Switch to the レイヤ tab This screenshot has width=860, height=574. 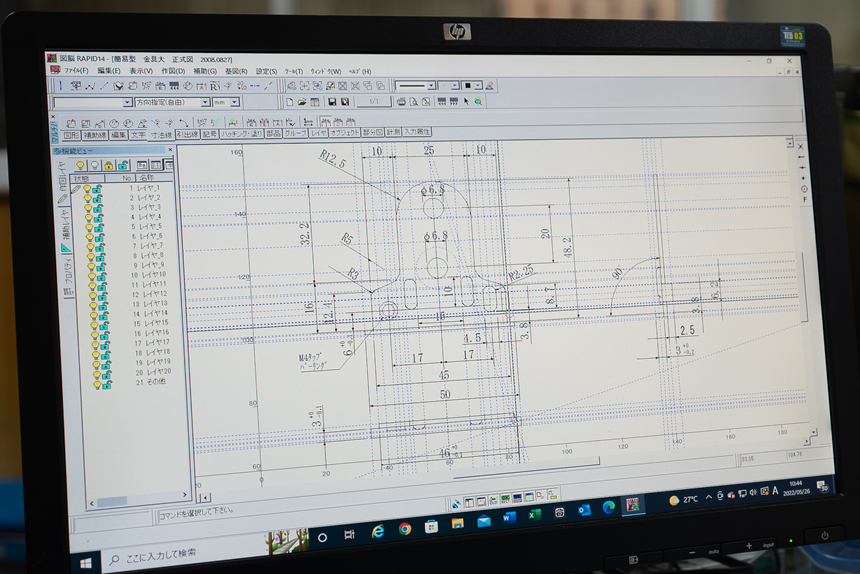tap(318, 133)
